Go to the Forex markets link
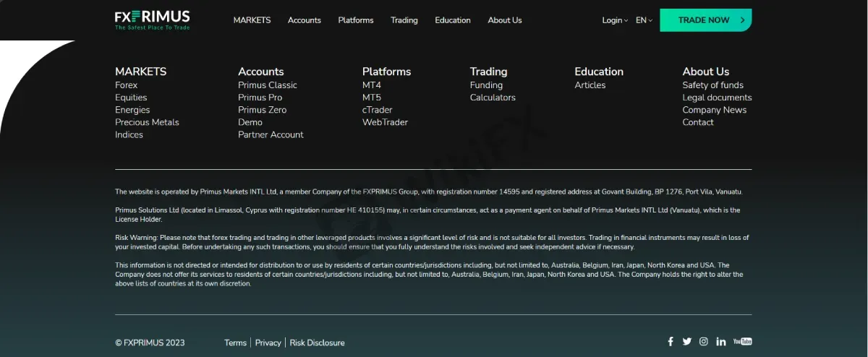 click(126, 85)
